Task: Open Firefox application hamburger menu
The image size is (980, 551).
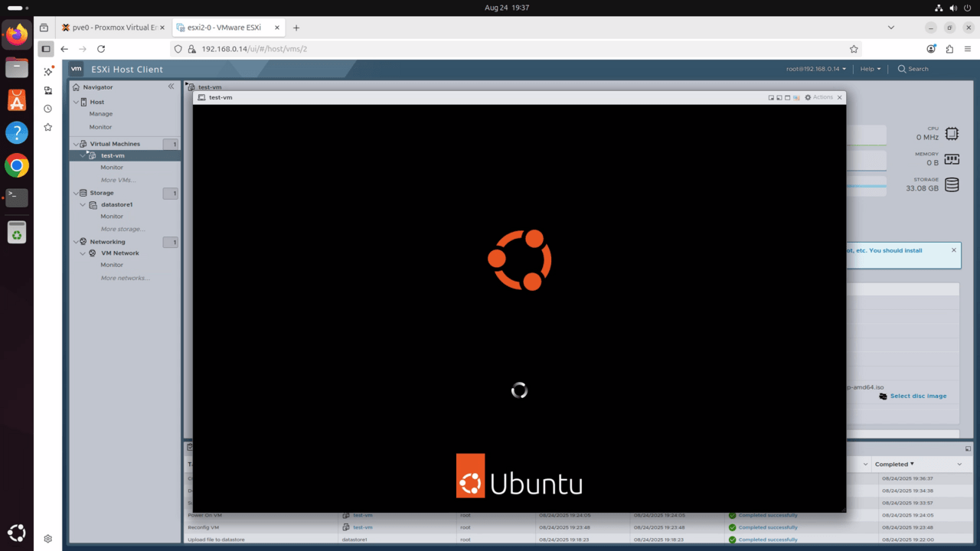Action: tap(968, 49)
